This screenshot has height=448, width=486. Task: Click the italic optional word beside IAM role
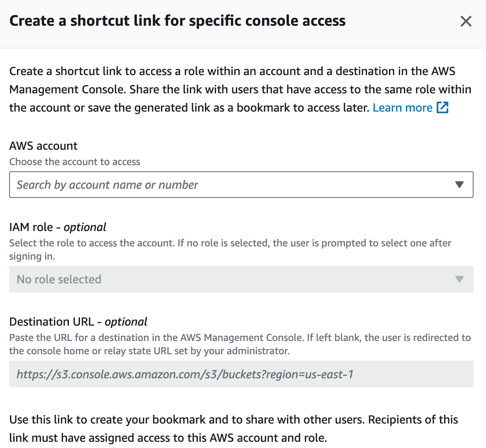click(85, 227)
